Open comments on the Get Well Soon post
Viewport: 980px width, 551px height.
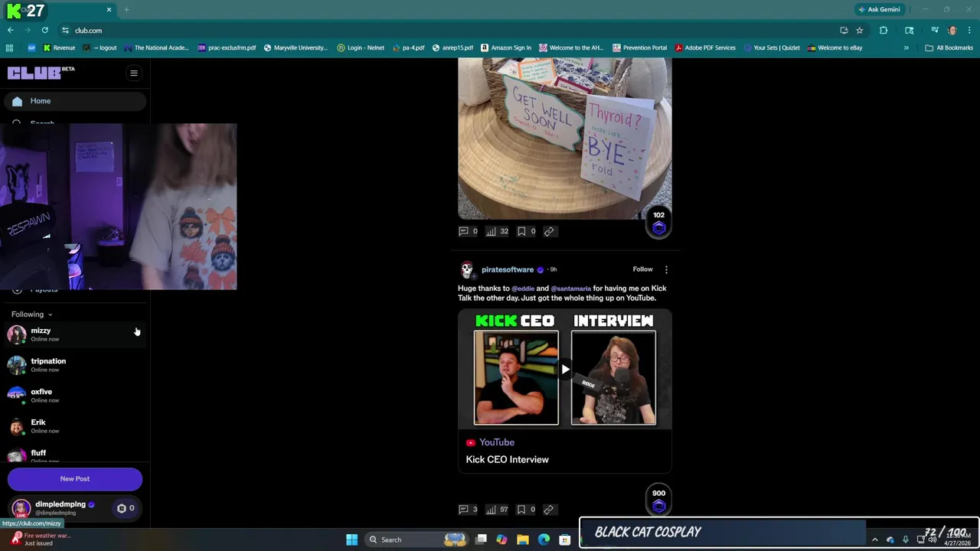click(x=468, y=231)
